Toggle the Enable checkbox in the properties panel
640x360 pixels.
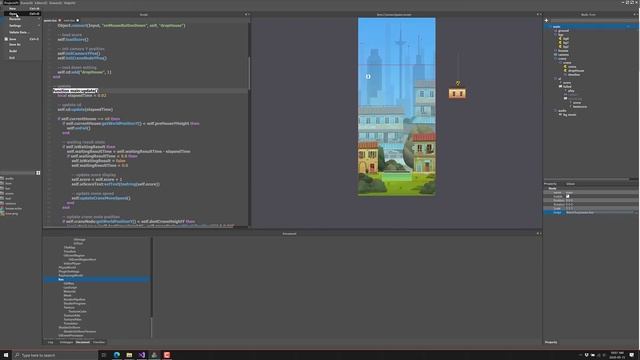coord(567,196)
